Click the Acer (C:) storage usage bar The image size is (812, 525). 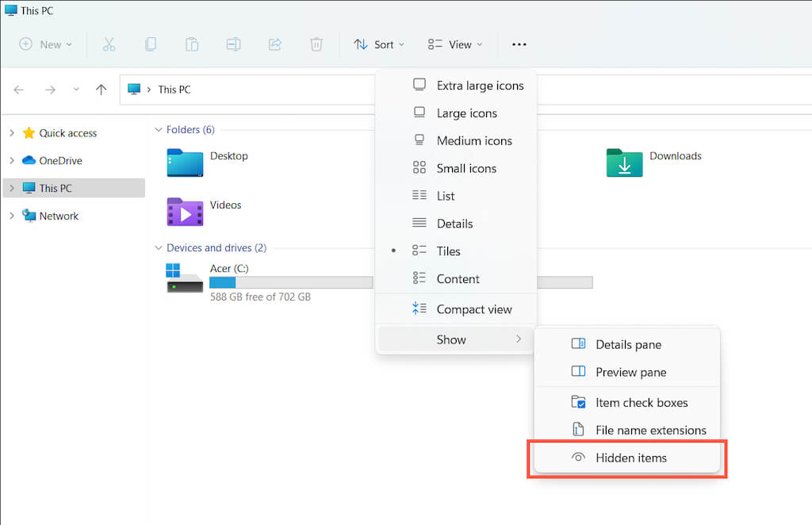[290, 282]
